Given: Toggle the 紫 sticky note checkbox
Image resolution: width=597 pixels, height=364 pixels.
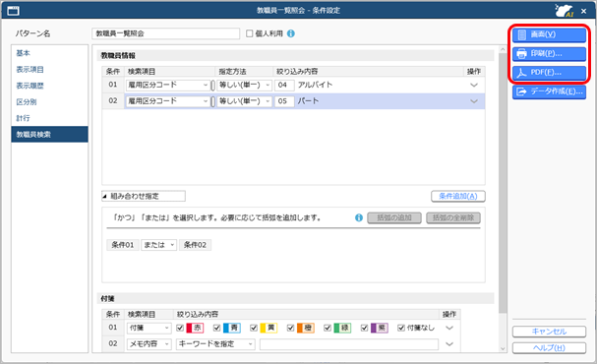Looking at the screenshot, I should point(364,328).
